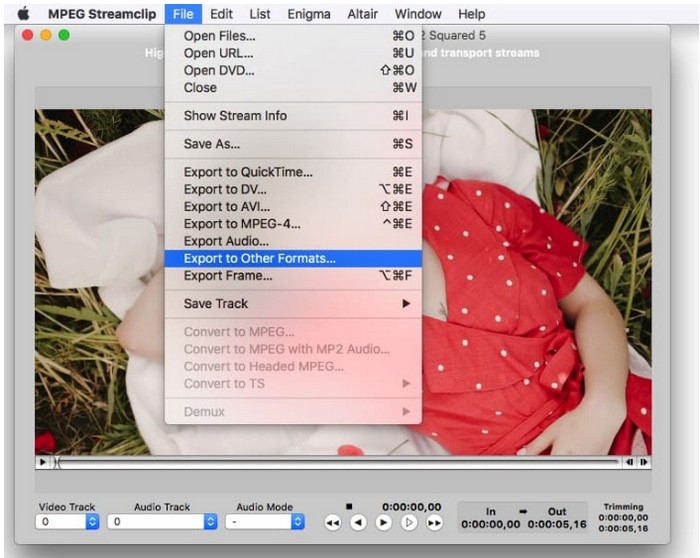Choose Open DVD... menu entry
The height and width of the screenshot is (558, 700).
[293, 71]
